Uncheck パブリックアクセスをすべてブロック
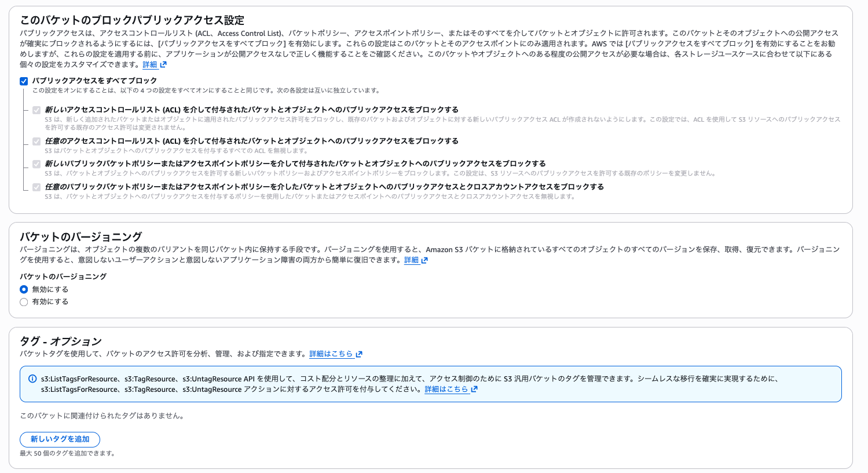The image size is (868, 473). 24,82
